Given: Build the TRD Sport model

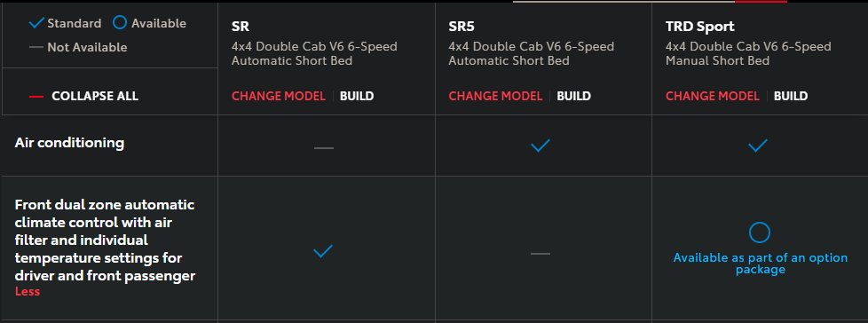Looking at the screenshot, I should (x=791, y=96).
